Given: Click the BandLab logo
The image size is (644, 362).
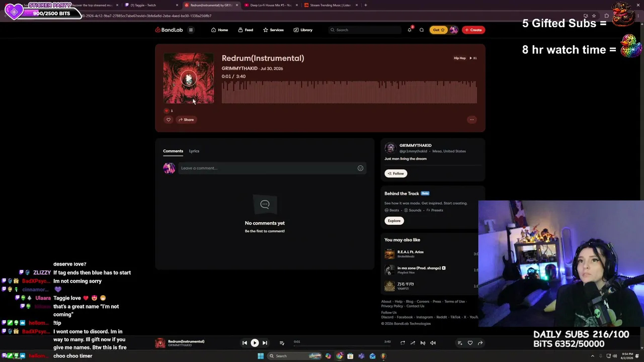Looking at the screenshot, I should click(x=169, y=30).
